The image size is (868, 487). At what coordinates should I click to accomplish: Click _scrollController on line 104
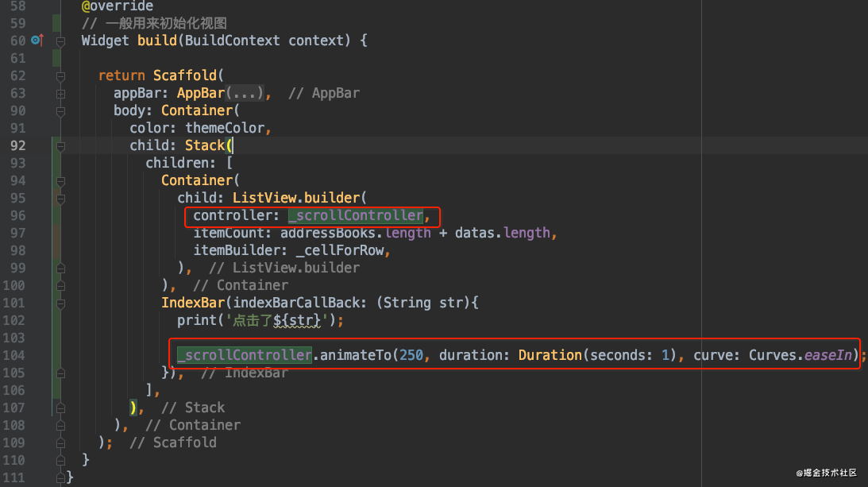tap(245, 355)
